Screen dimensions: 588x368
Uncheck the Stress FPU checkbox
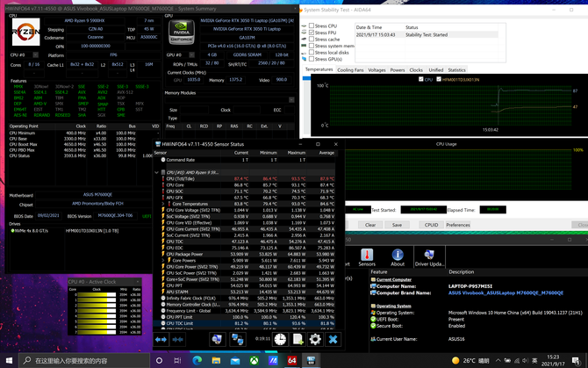312,32
